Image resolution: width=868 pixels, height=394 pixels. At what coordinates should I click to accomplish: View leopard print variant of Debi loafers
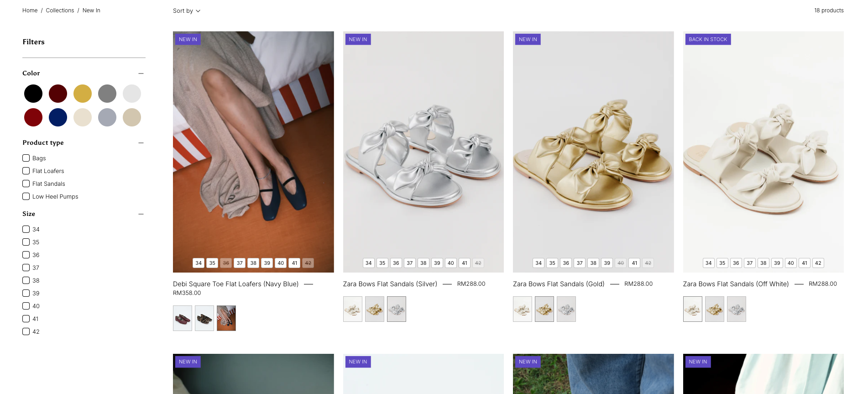coord(204,318)
